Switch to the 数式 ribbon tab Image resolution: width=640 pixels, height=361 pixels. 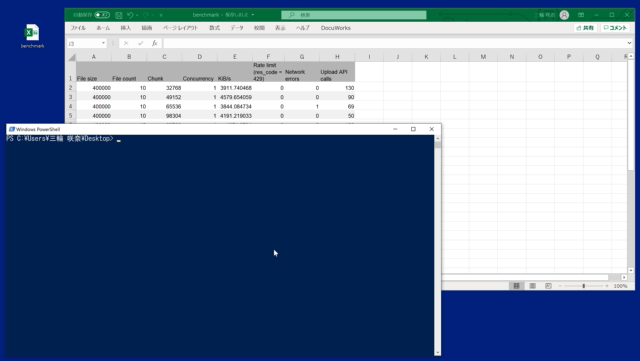(x=214, y=28)
